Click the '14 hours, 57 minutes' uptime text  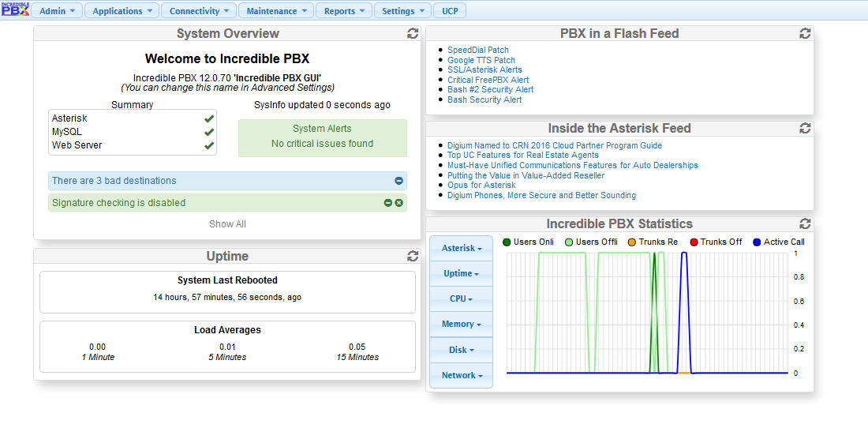(x=227, y=298)
